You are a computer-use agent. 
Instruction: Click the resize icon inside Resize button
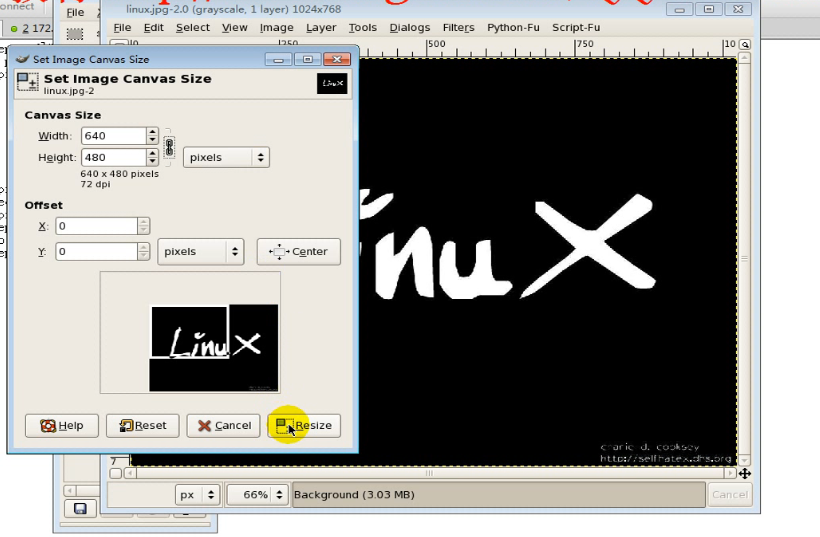285,426
